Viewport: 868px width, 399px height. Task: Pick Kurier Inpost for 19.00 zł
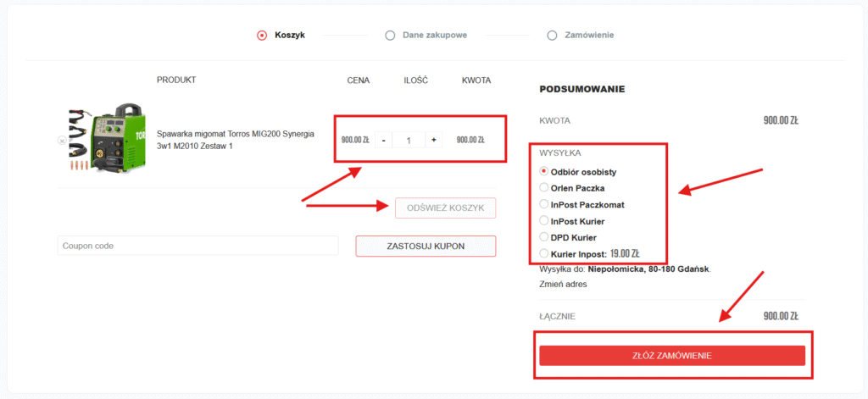point(544,253)
